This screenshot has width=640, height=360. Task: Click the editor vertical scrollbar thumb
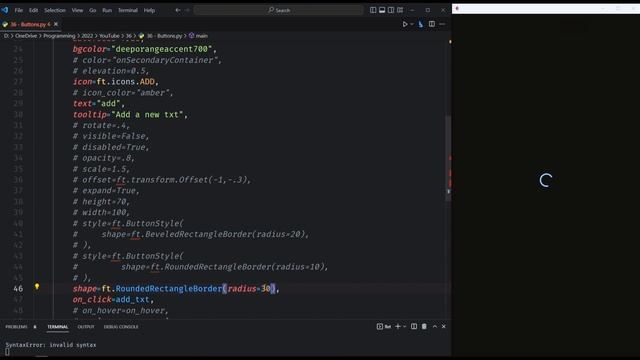[448, 157]
